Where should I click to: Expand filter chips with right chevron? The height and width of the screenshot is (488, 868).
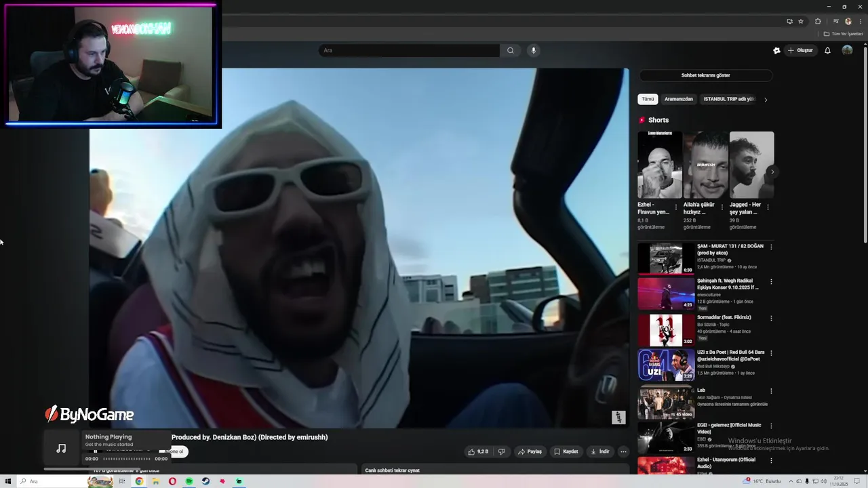coord(766,100)
